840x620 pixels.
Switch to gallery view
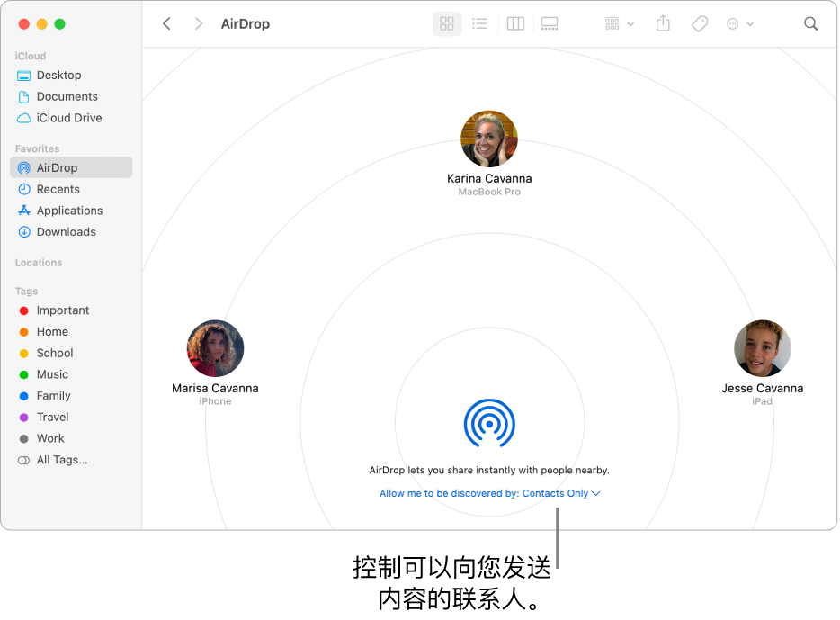coord(550,23)
